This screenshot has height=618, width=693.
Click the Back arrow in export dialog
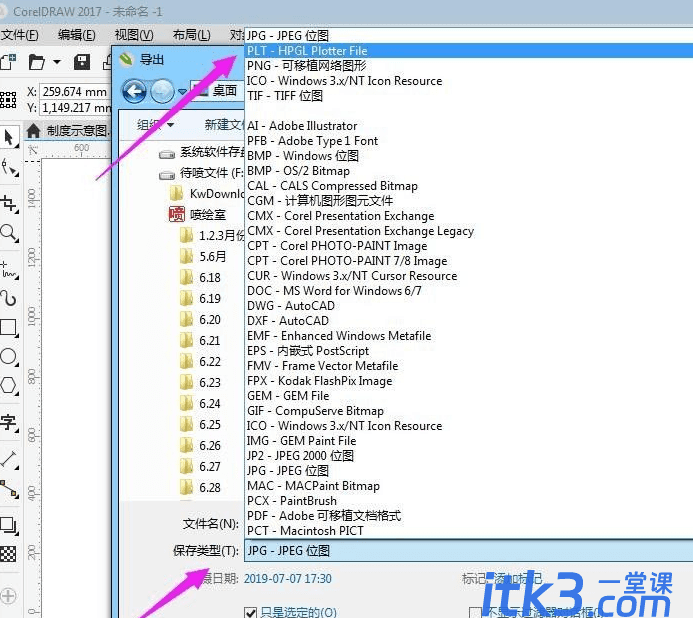tap(134, 92)
